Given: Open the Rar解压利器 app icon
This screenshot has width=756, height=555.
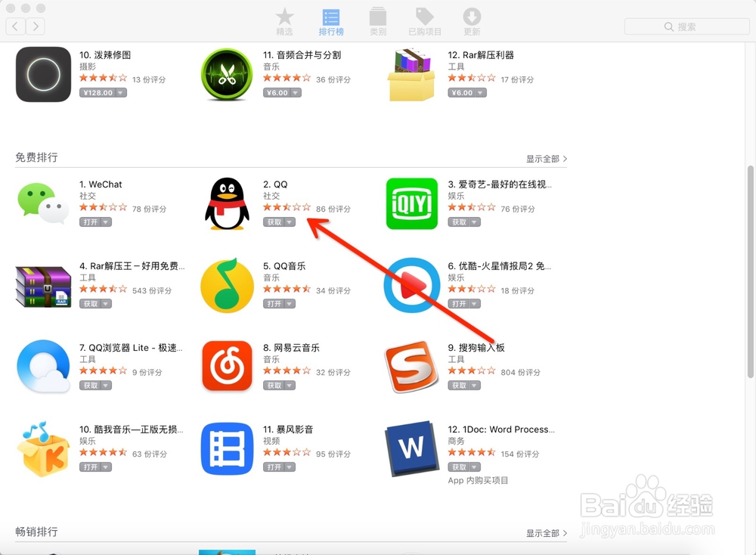Looking at the screenshot, I should 411,74.
